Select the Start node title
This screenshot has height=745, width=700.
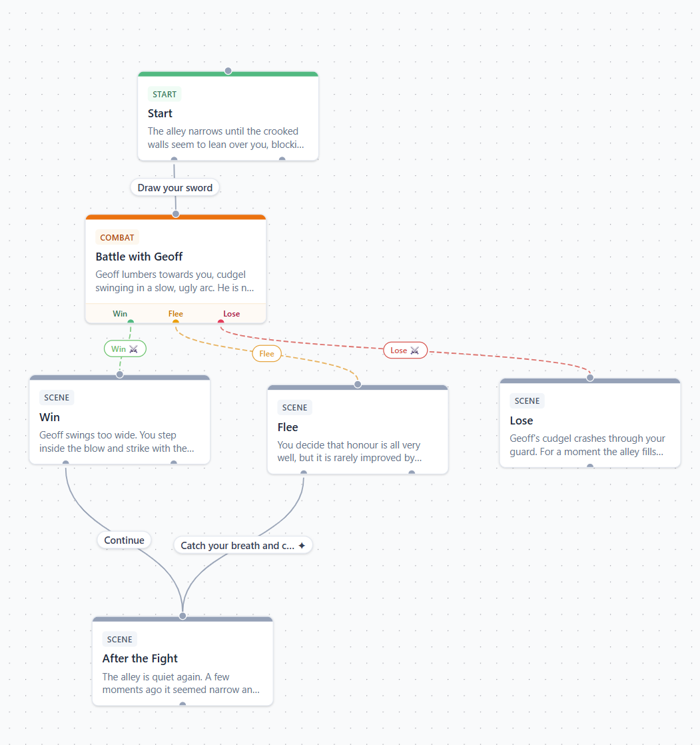click(160, 113)
